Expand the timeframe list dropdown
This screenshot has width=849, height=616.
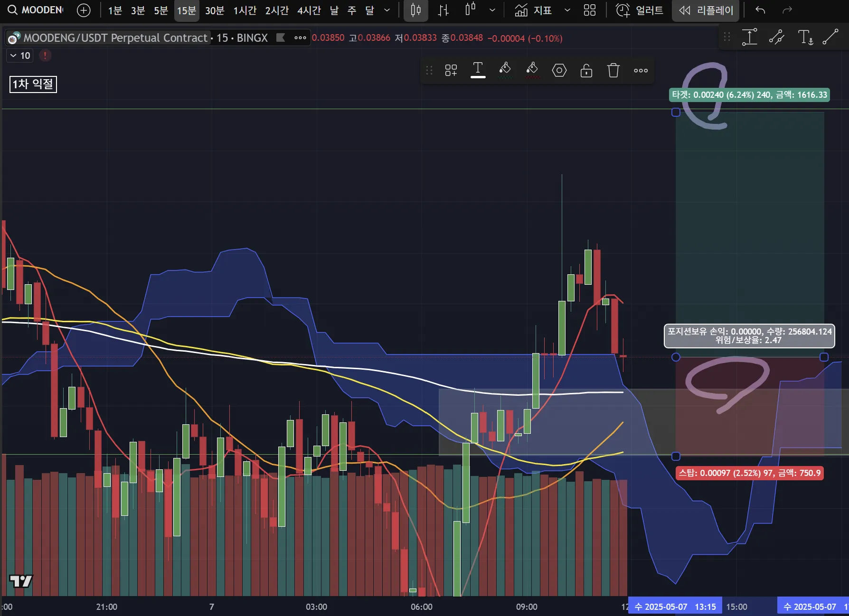click(387, 10)
